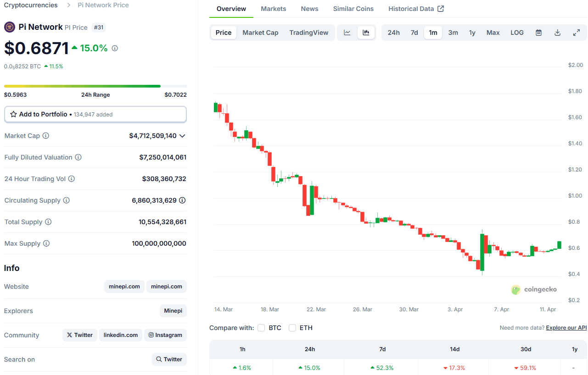Expand the Market Cap value dropdown
The width and height of the screenshot is (588, 375).
tap(183, 136)
